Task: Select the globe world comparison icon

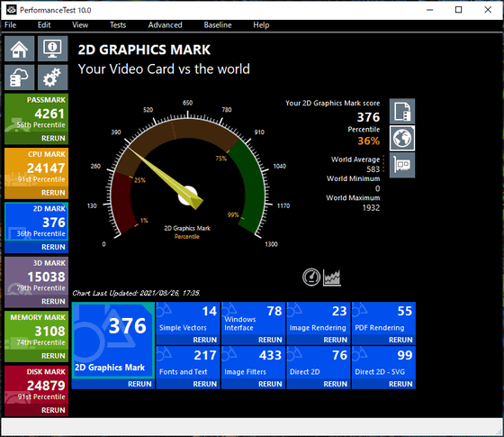Action: click(x=402, y=139)
